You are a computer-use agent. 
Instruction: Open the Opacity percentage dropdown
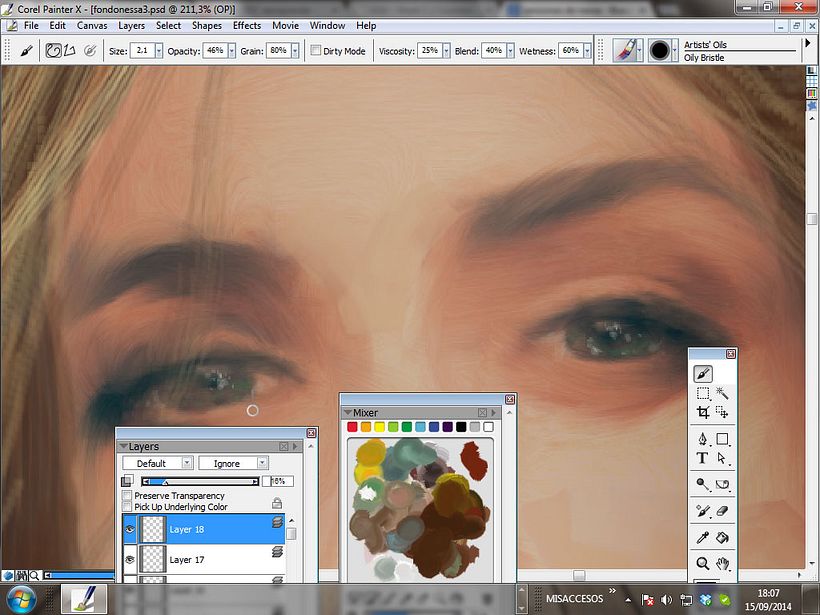(231, 50)
